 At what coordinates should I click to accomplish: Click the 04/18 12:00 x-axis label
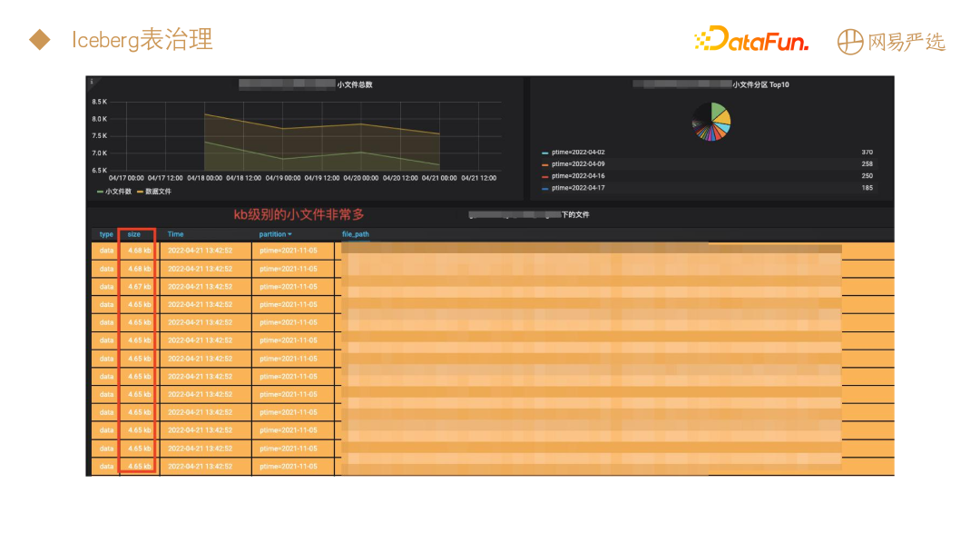click(x=244, y=178)
